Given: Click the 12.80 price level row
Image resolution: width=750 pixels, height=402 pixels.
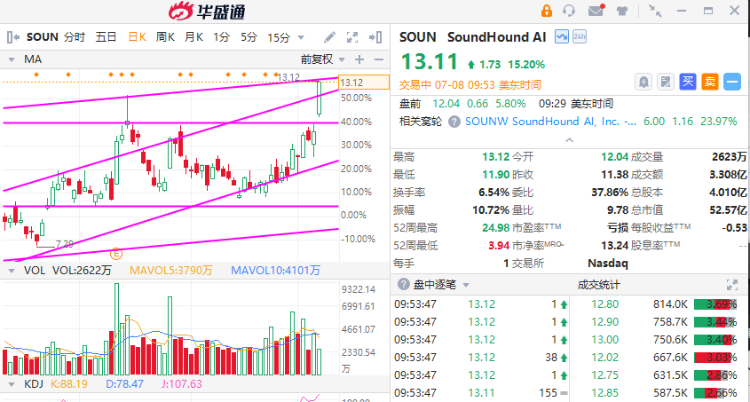Looking at the screenshot, I should (661, 304).
